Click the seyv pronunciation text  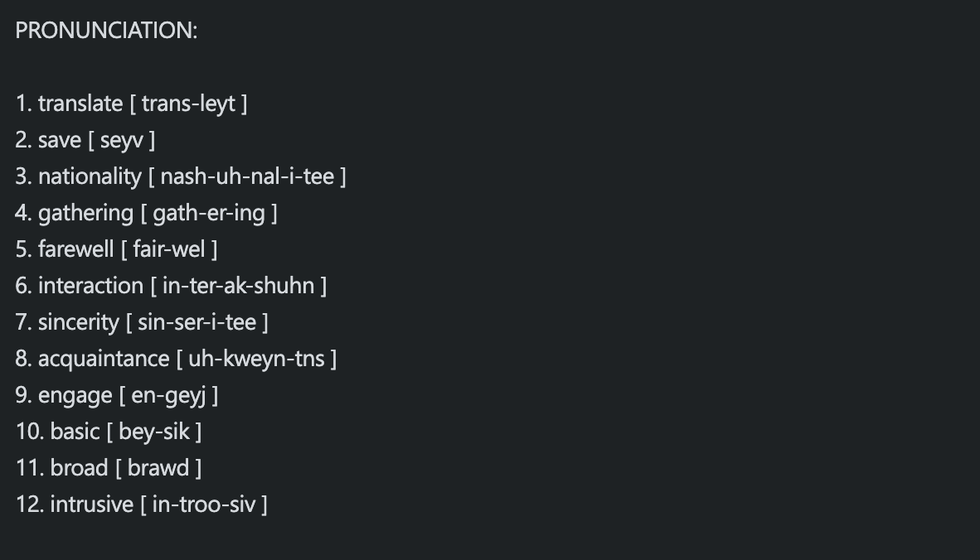click(121, 141)
